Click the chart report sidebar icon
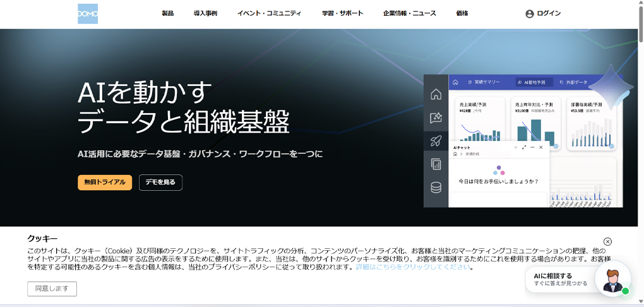Image resolution: width=644 pixels, height=307 pixels. [436, 164]
